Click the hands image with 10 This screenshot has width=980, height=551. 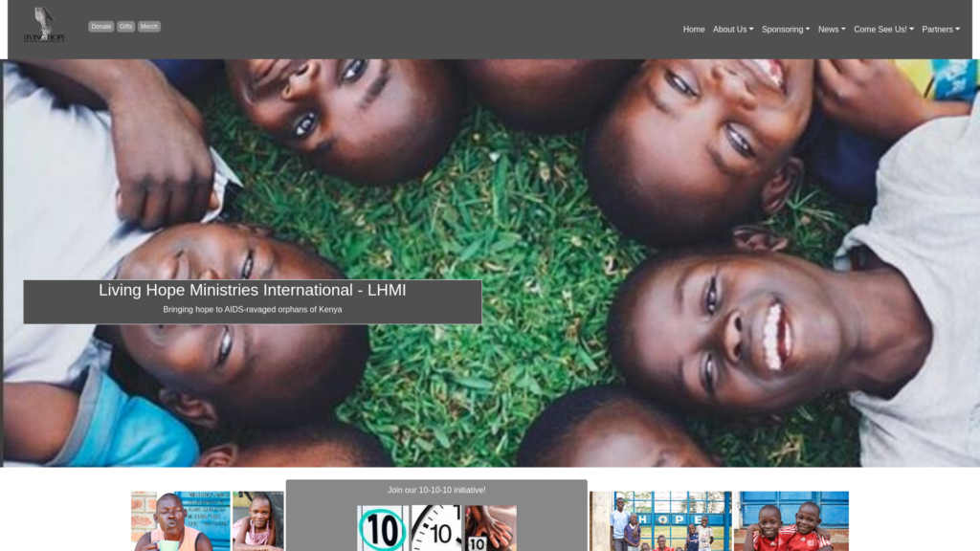click(x=490, y=529)
